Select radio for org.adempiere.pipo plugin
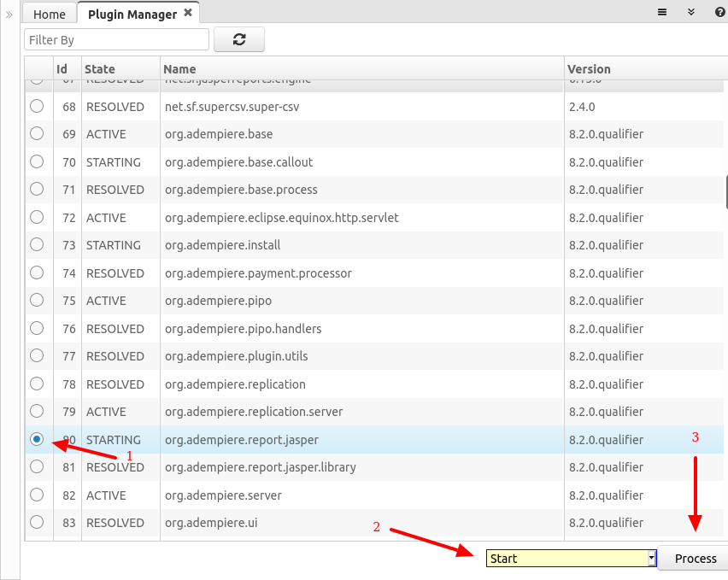Image resolution: width=728 pixels, height=580 pixels. 37,300
